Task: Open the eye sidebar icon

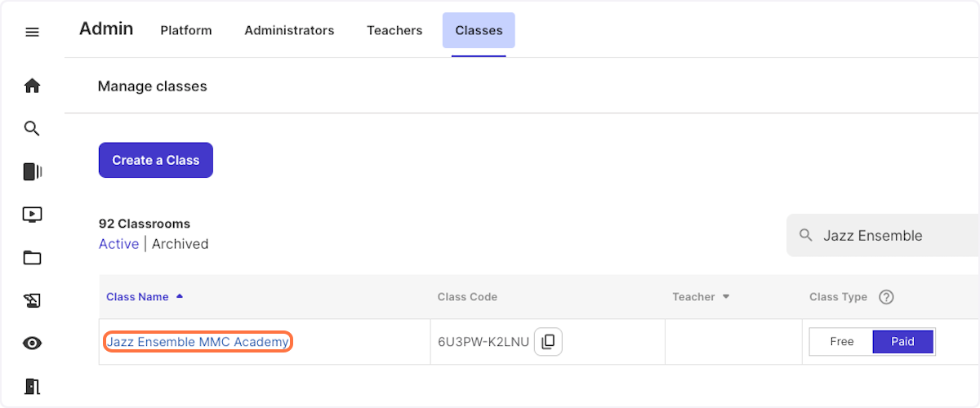Action: pyautogui.click(x=32, y=344)
